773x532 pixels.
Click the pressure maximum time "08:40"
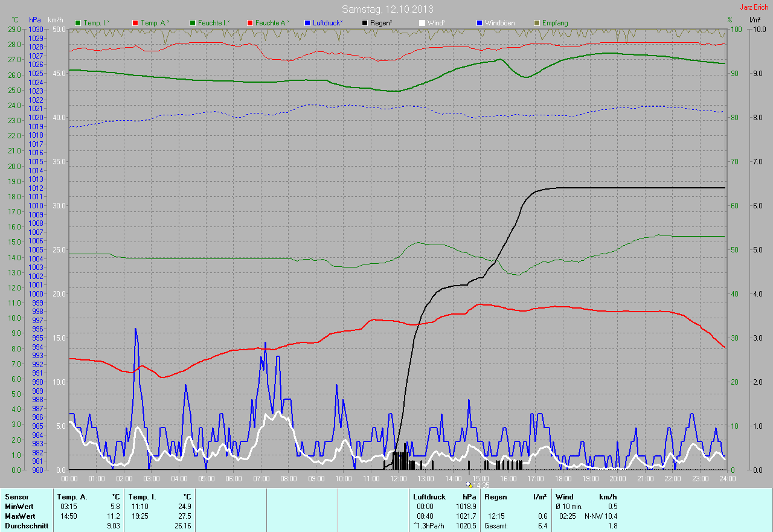425,516
